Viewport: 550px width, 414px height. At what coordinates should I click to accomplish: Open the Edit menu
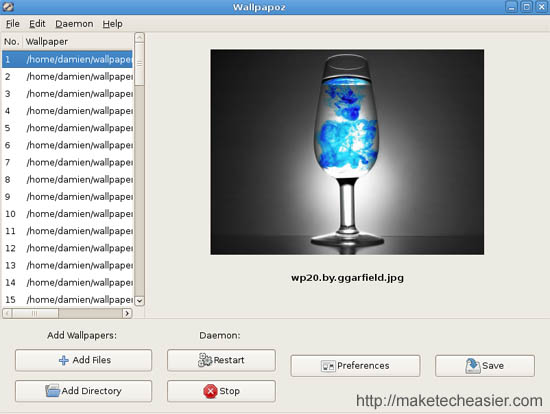pyautogui.click(x=37, y=24)
